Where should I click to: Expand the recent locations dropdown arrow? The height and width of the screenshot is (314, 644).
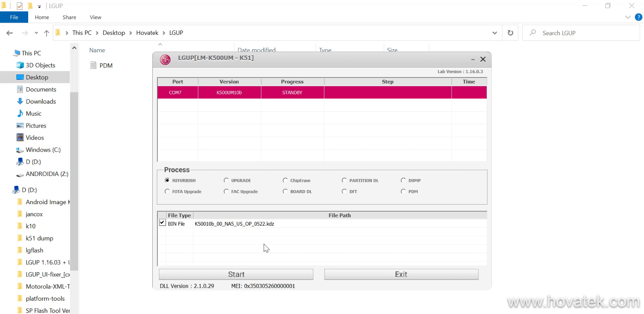[36, 33]
